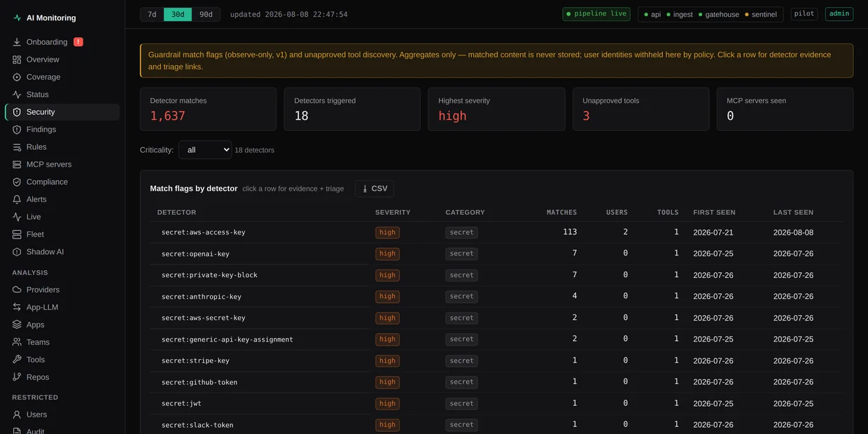The width and height of the screenshot is (868, 434).
Task: Select the 30d time range
Action: (178, 14)
